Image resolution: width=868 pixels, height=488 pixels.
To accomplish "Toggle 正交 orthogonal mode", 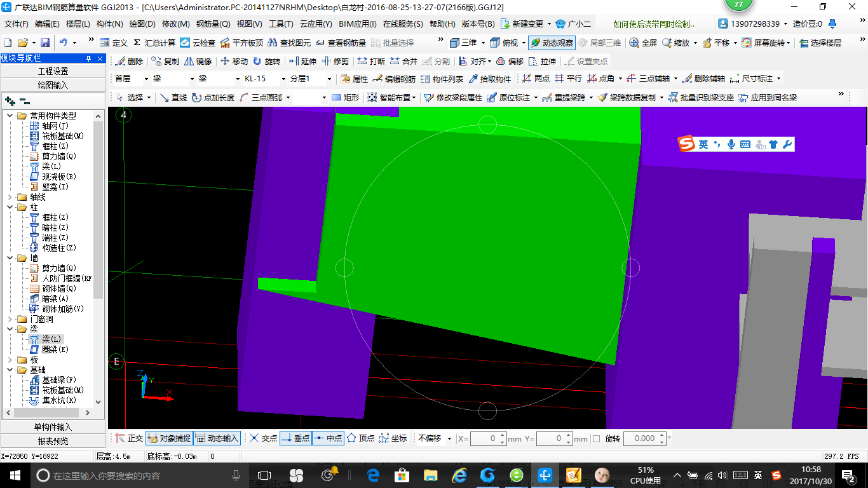I will (129, 438).
